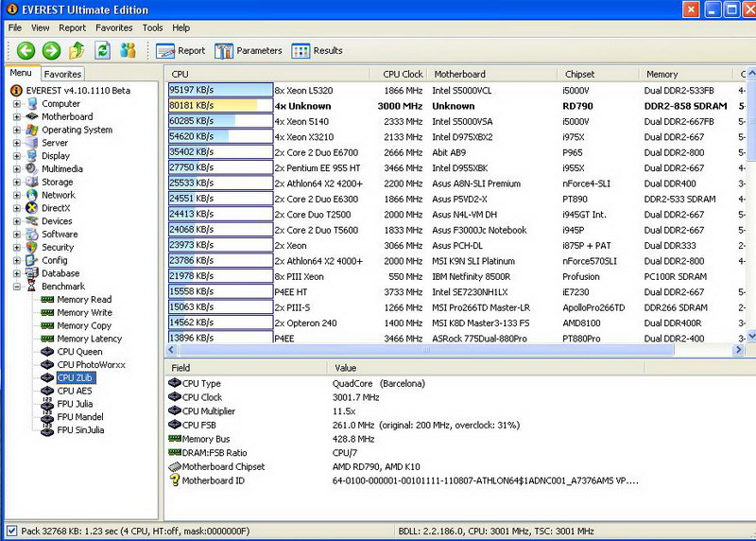Screen dimensions: 756x541
Task: Expand the Storage node
Action: point(17,182)
